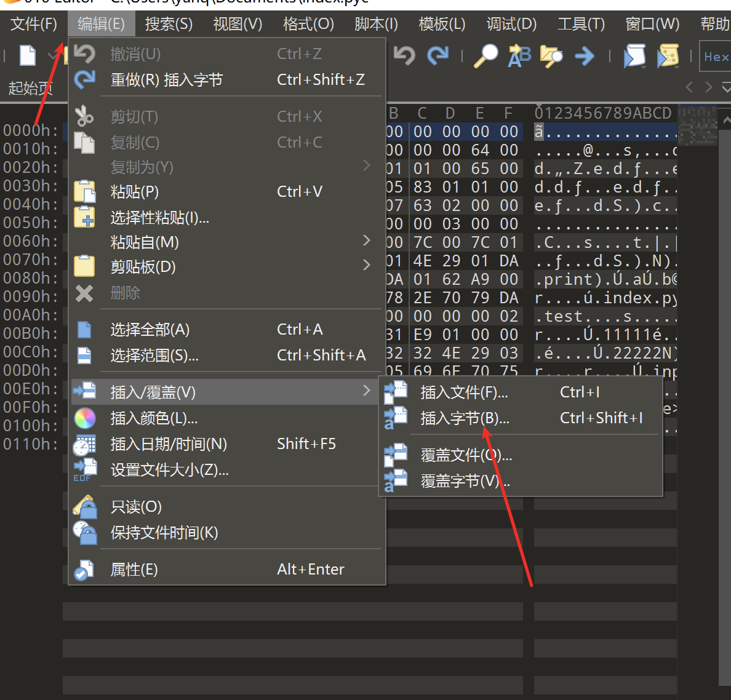The width and height of the screenshot is (731, 700).
Task: Click the vertical scrollbar up arrow
Action: pos(725,120)
